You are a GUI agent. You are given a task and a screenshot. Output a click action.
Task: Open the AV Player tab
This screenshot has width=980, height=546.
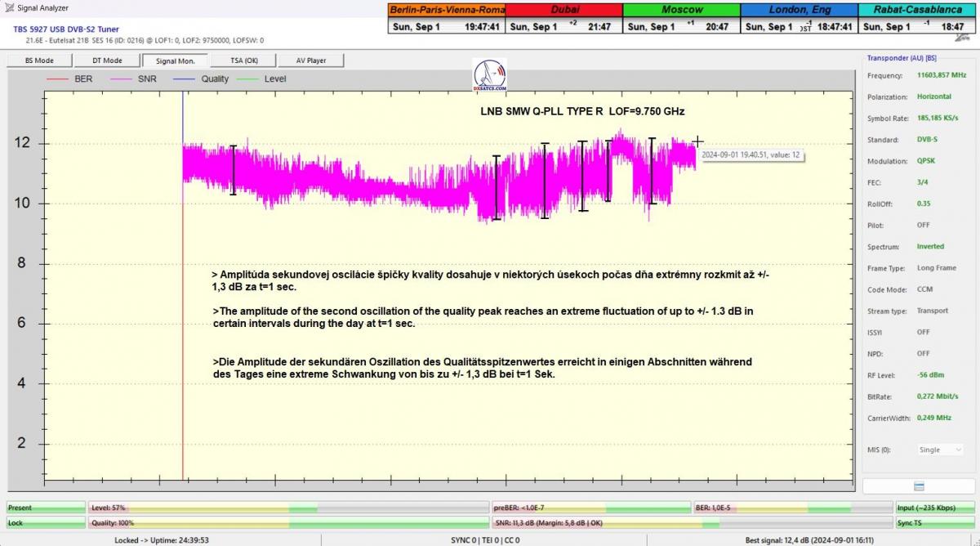coord(310,60)
